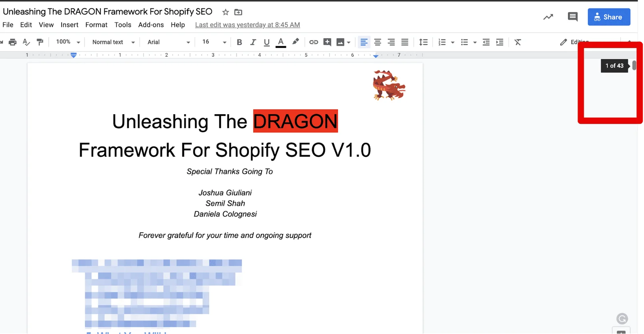Open the Format menu
The image size is (644, 334).
pyautogui.click(x=97, y=25)
